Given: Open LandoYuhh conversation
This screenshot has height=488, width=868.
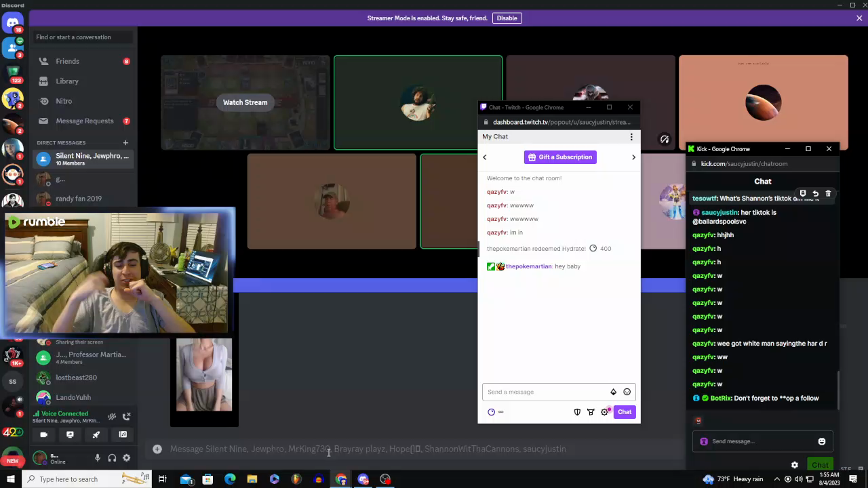Looking at the screenshot, I should [84, 397].
